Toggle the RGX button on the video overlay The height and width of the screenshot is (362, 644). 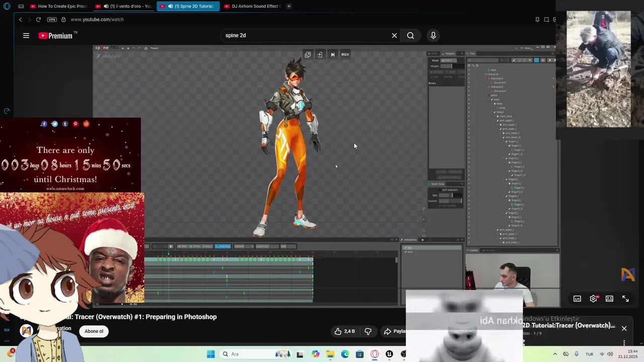pos(345,54)
